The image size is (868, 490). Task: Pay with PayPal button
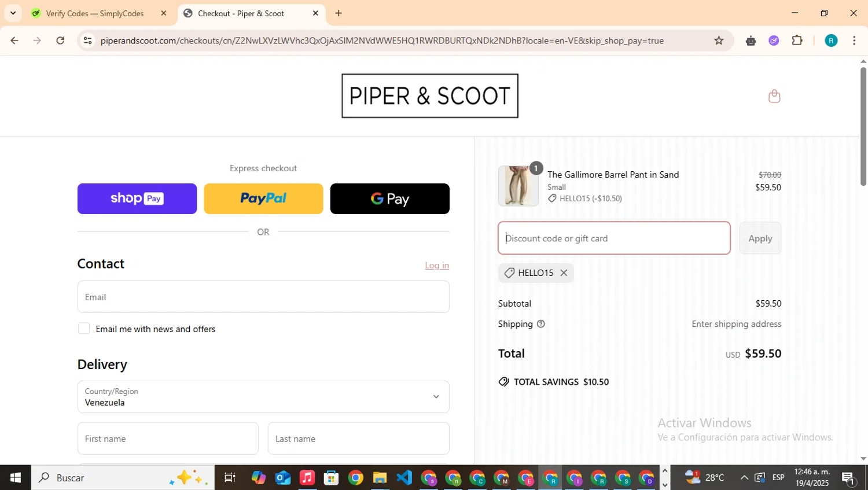tap(263, 198)
